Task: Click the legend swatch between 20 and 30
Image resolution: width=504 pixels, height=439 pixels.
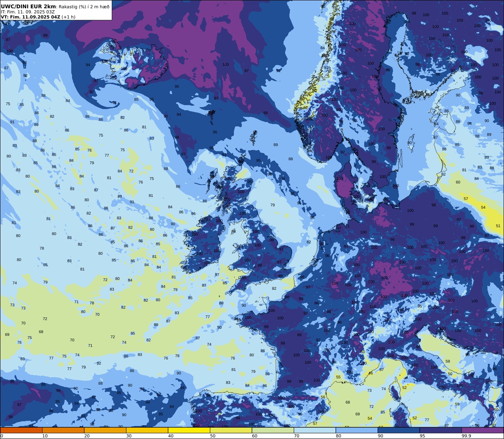Action: (105, 430)
